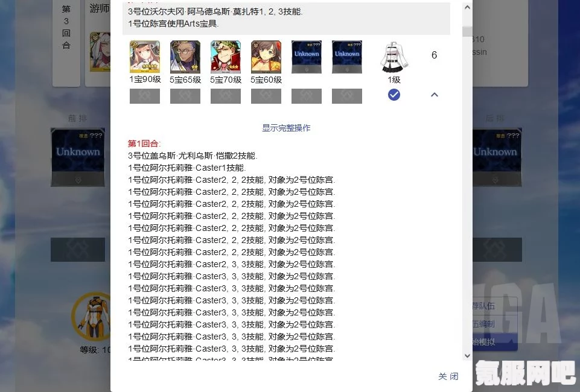The image size is (580, 392).
Task: Click line 3号位盖乌斯·尤利乌斯·恺撒2技能
Action: tap(193, 156)
